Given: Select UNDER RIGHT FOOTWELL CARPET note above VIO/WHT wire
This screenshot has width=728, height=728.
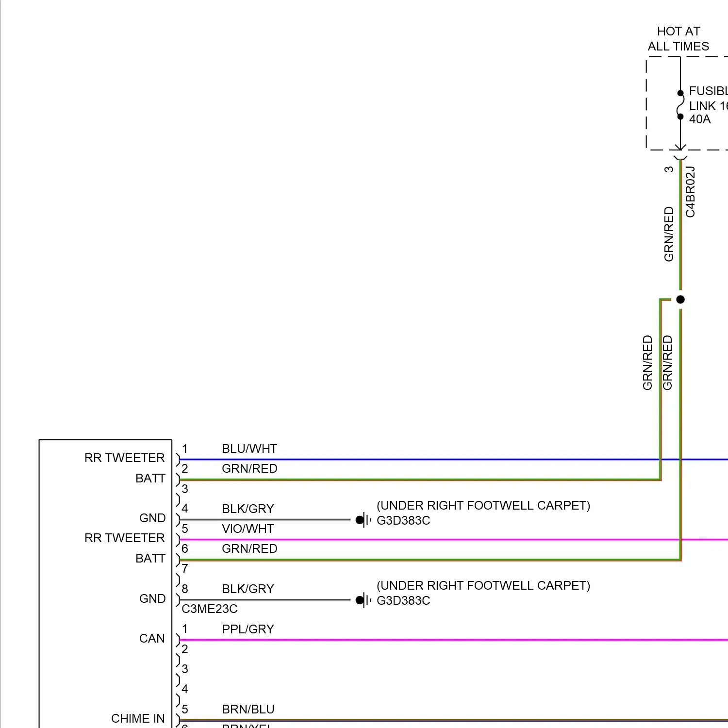Looking at the screenshot, I should pyautogui.click(x=483, y=505).
